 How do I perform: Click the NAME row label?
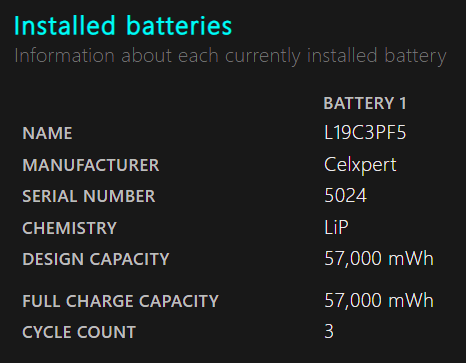pyautogui.click(x=47, y=133)
